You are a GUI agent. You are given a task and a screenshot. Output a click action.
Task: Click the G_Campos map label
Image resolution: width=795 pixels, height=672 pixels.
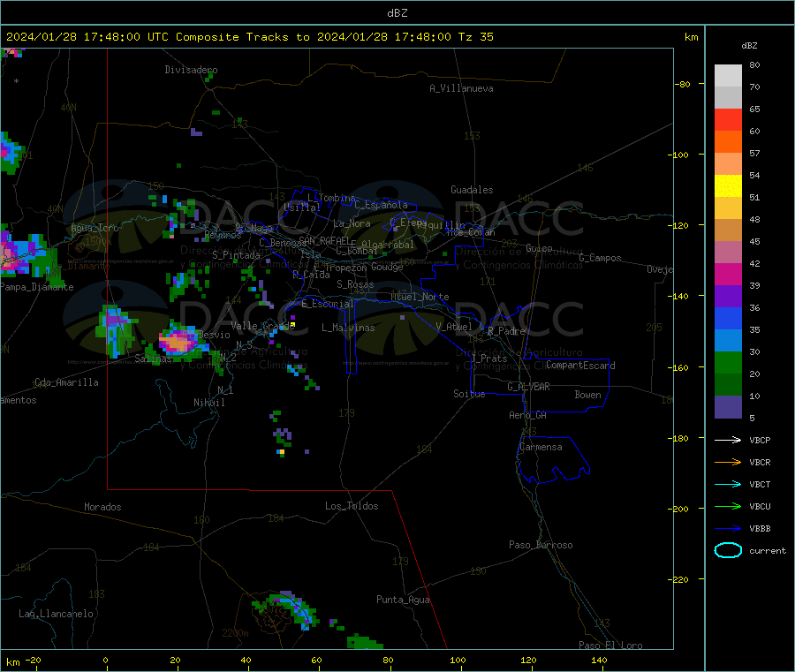click(x=600, y=258)
